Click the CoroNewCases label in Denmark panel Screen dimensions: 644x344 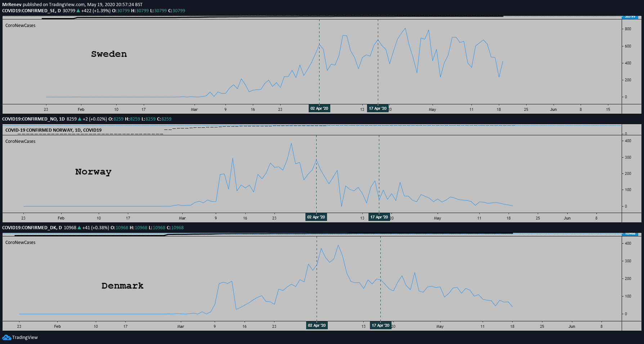coord(21,243)
